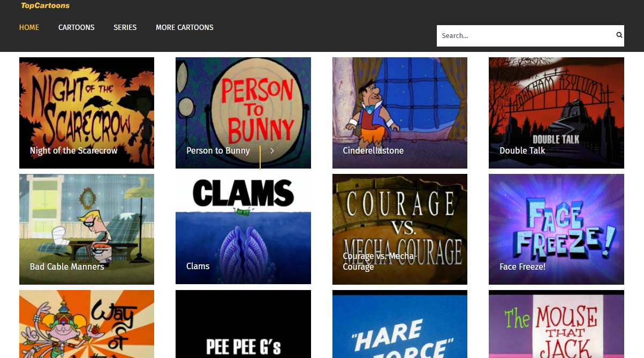Open the CARTOONS menu item
The width and height of the screenshot is (644, 358).
(x=77, y=27)
